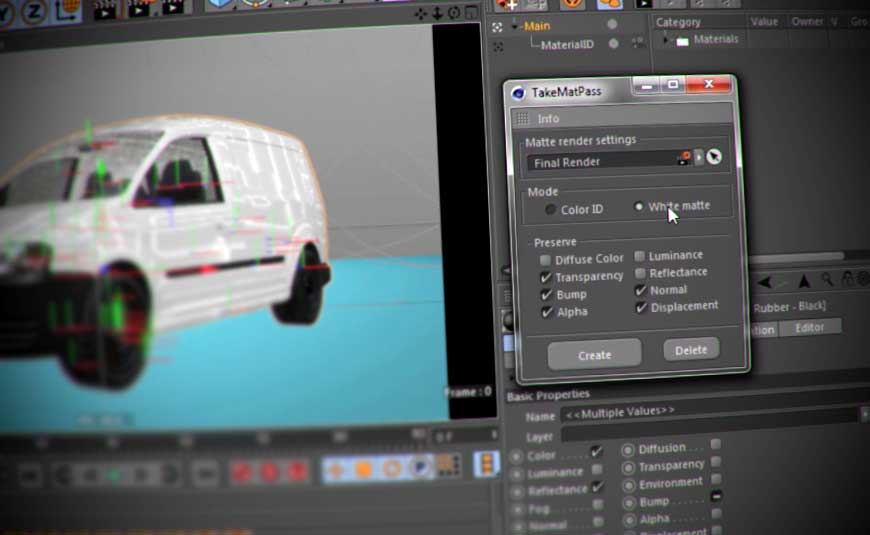Uncheck the Transparency preserve option
This screenshot has height=535, width=870.
coord(545,276)
